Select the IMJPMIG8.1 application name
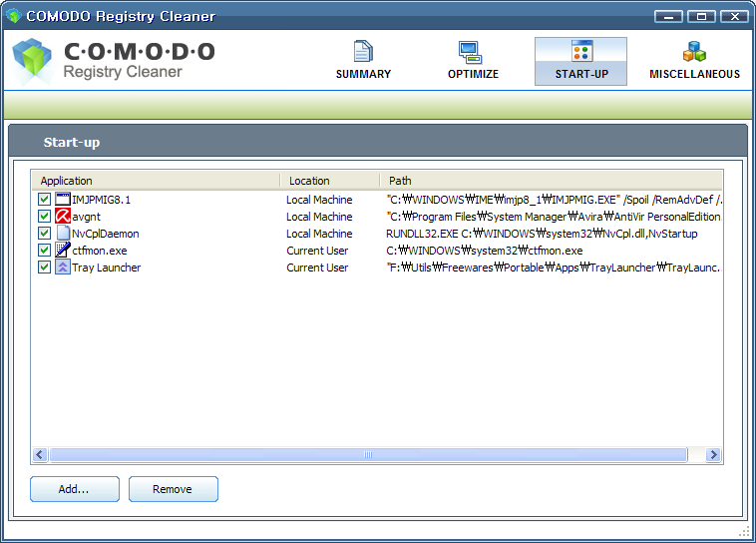The width and height of the screenshot is (756, 543). click(102, 200)
